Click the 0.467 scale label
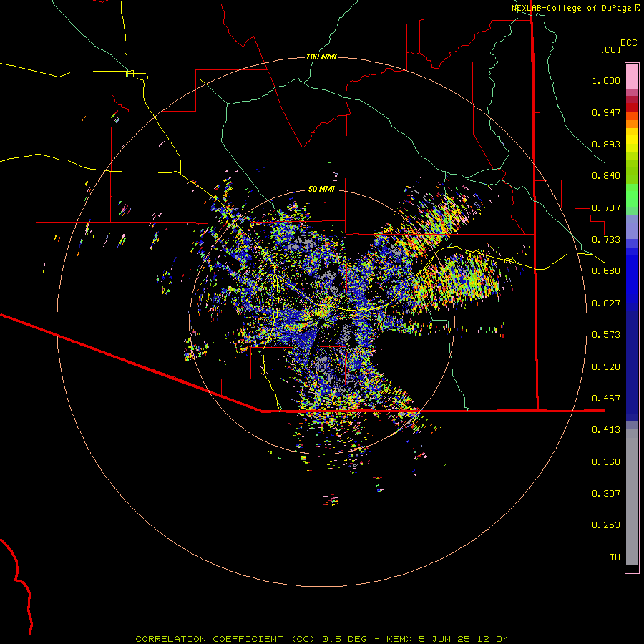The height and width of the screenshot is (644, 644). (606, 399)
